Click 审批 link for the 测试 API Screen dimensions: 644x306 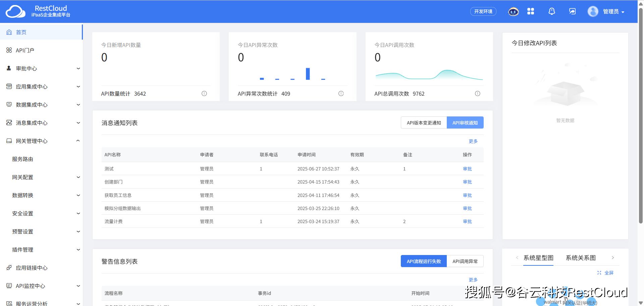click(467, 169)
